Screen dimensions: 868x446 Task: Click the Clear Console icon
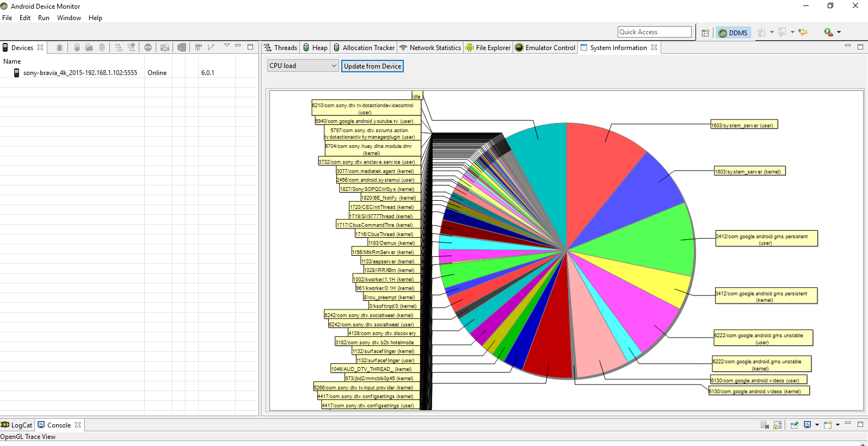click(765, 425)
